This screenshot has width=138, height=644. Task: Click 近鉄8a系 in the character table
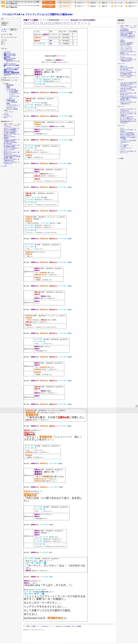[x=37, y=41]
